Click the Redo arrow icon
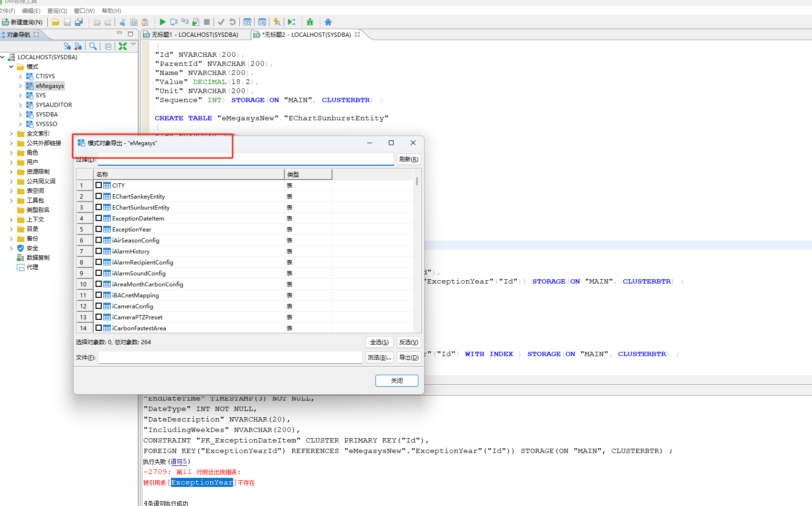The image size is (812, 506). point(108,22)
